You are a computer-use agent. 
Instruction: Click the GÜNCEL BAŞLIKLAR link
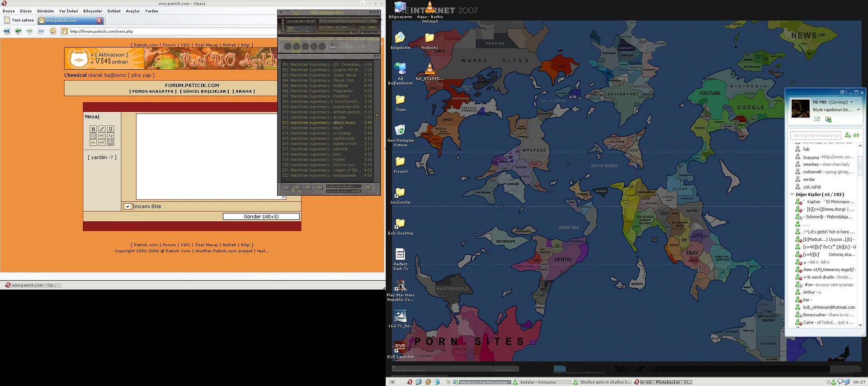[204, 91]
